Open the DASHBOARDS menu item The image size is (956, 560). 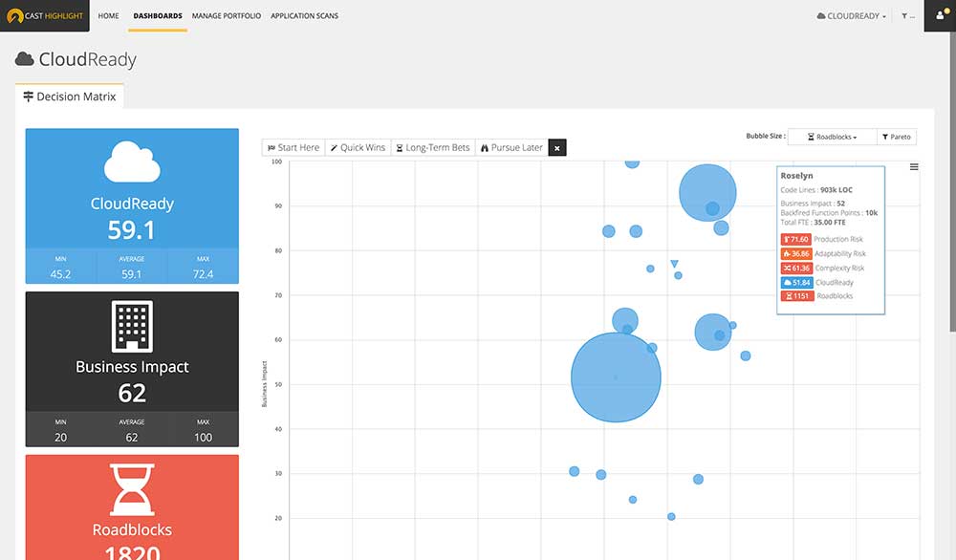158,16
